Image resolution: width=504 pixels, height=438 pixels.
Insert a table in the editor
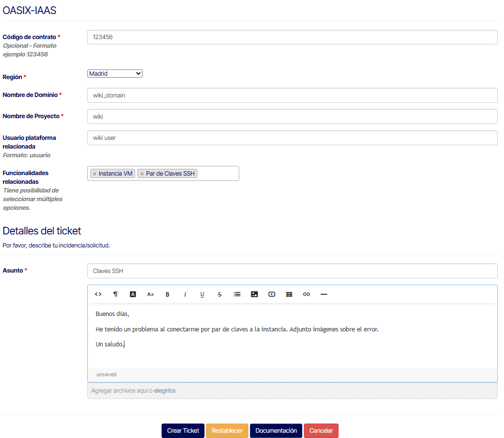pos(289,294)
